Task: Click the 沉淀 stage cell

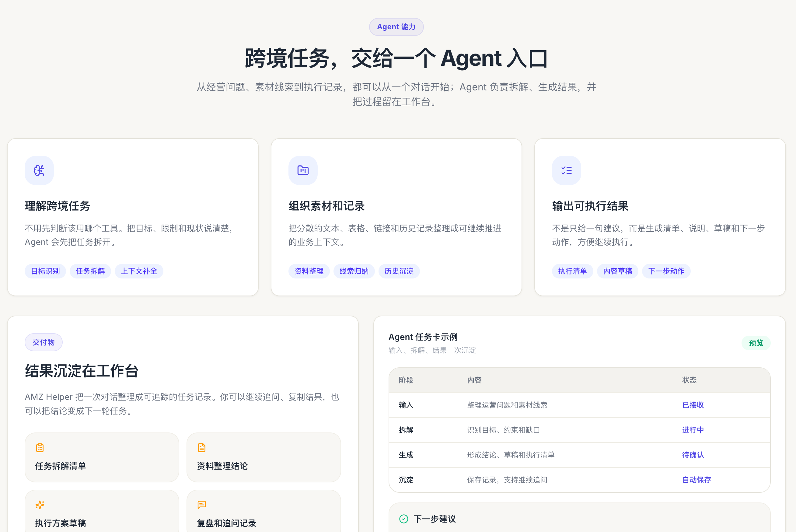Action: pos(406,480)
